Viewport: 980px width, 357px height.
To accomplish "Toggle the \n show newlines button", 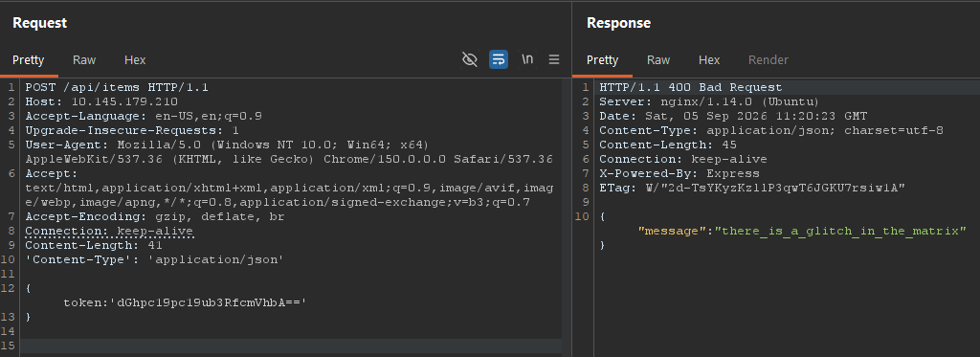I will coord(527,59).
